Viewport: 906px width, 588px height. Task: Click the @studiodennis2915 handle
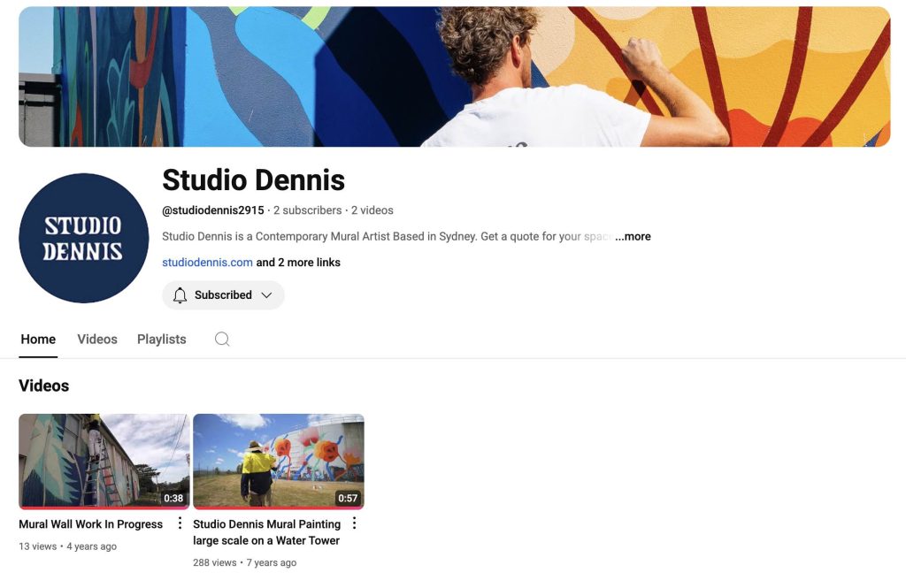tap(211, 210)
